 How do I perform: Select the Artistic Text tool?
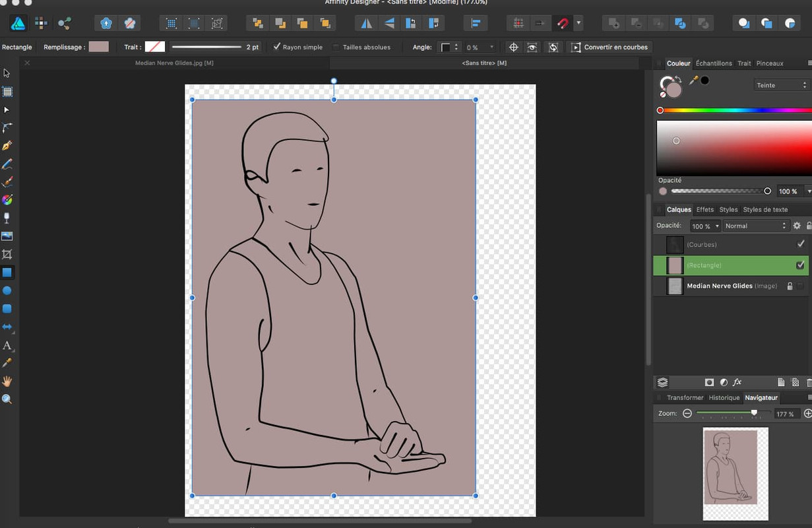[x=7, y=345]
